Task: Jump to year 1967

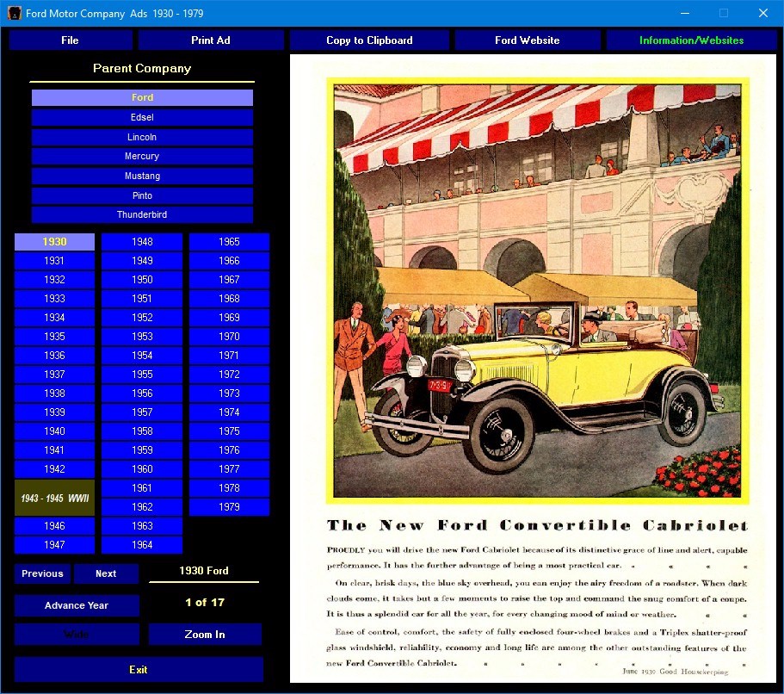Action: 229,280
